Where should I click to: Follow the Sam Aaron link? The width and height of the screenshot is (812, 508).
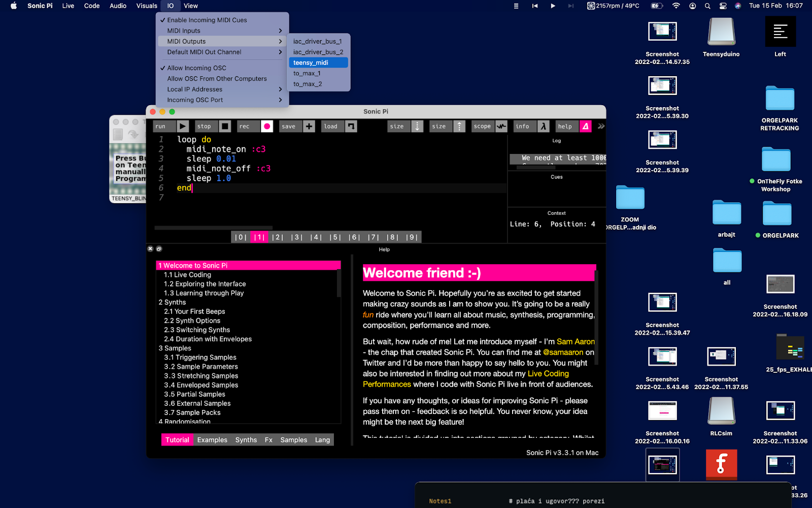point(576,341)
